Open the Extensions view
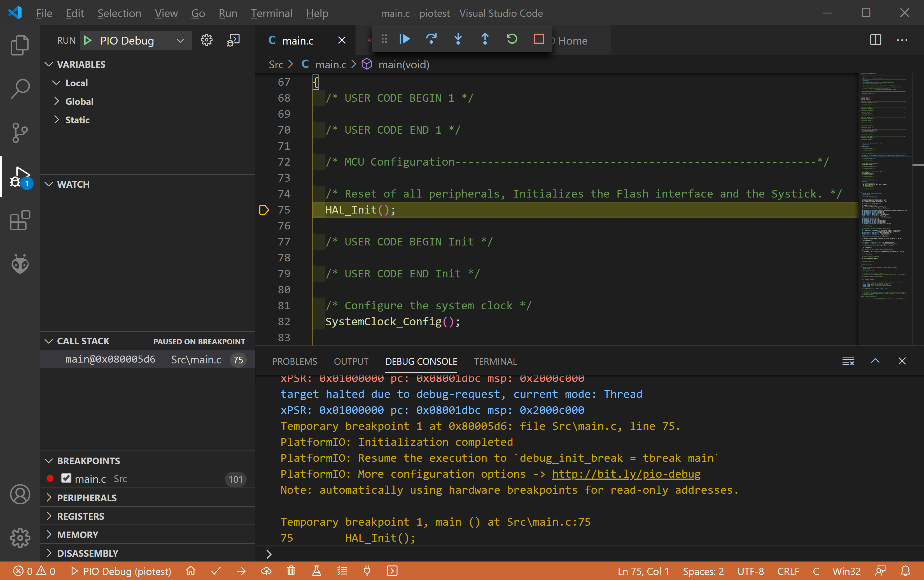This screenshot has height=580, width=924. point(20,221)
